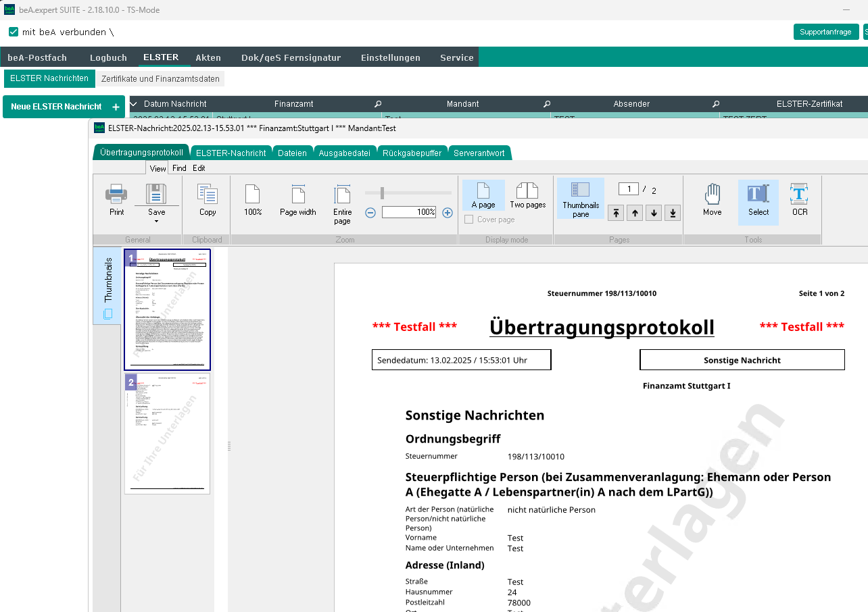Screen dimensions: 868x612
Task: Open the Edit ribbon tab
Action: pos(199,168)
